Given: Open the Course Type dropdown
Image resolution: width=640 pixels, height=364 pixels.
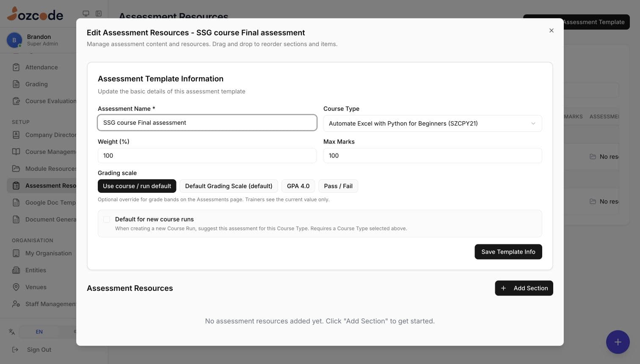Looking at the screenshot, I should click(x=432, y=123).
